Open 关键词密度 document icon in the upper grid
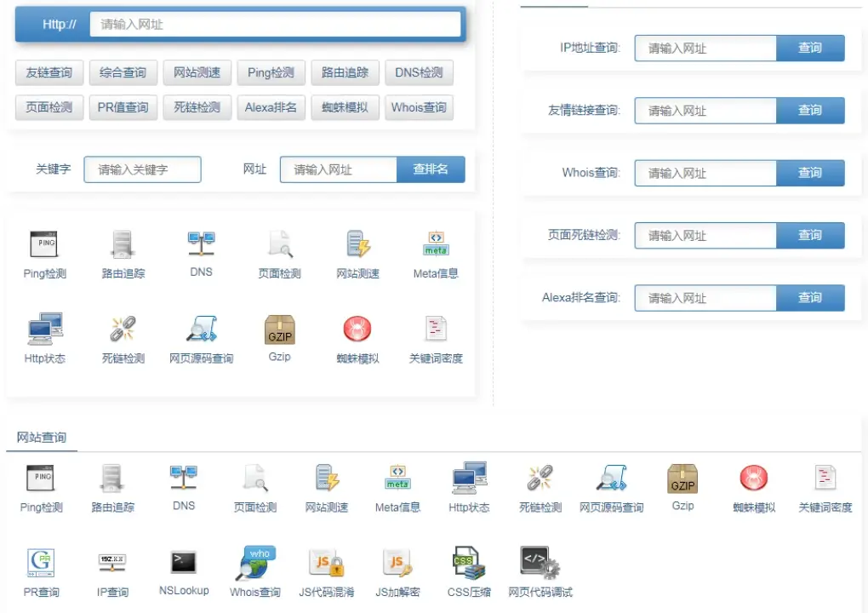Viewport: 868px width, 613px height. tap(436, 329)
